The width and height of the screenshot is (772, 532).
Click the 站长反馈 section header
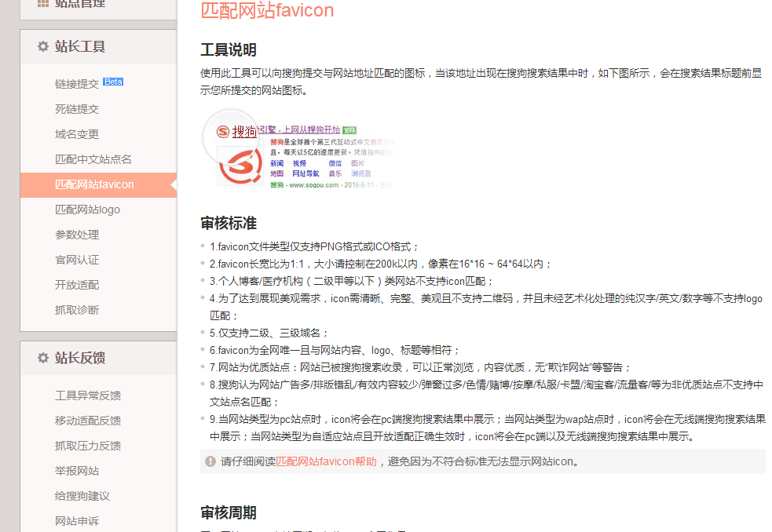(x=98, y=358)
